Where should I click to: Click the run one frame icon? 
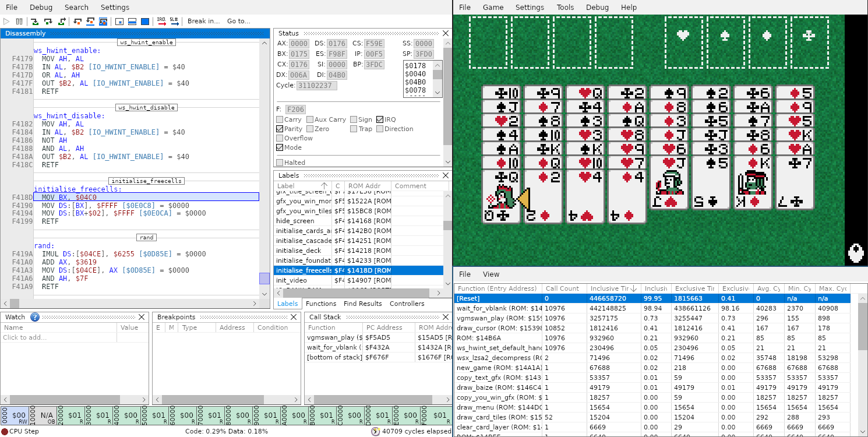coord(144,22)
